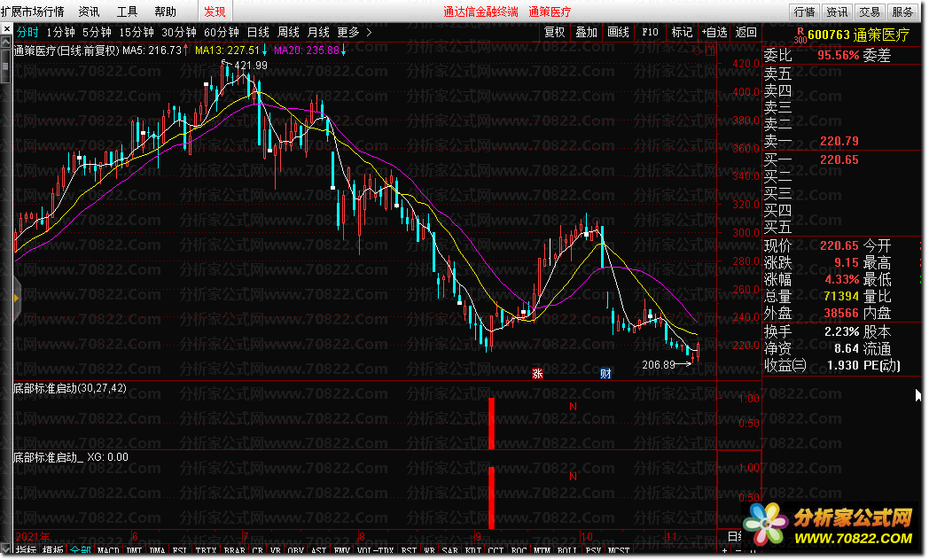The height and width of the screenshot is (560, 929).
Task: Click the MA13: 227.51 legend text
Action: [x=227, y=51]
